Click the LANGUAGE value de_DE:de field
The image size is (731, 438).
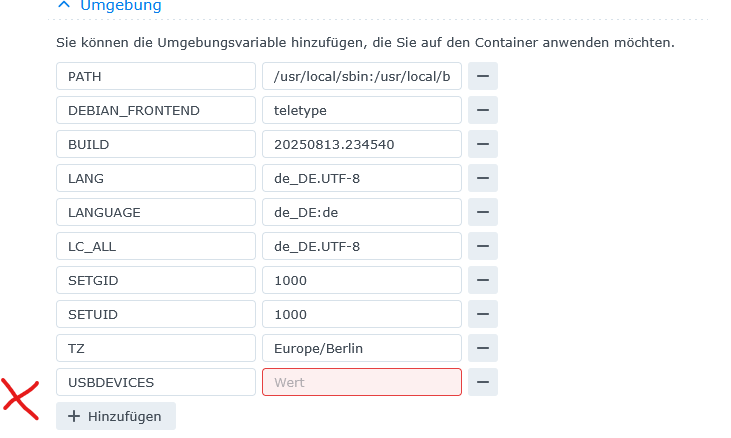pyautogui.click(x=361, y=212)
